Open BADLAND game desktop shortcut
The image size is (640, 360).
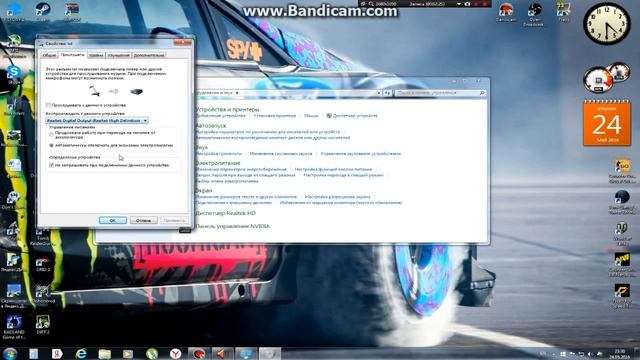[x=14, y=327]
